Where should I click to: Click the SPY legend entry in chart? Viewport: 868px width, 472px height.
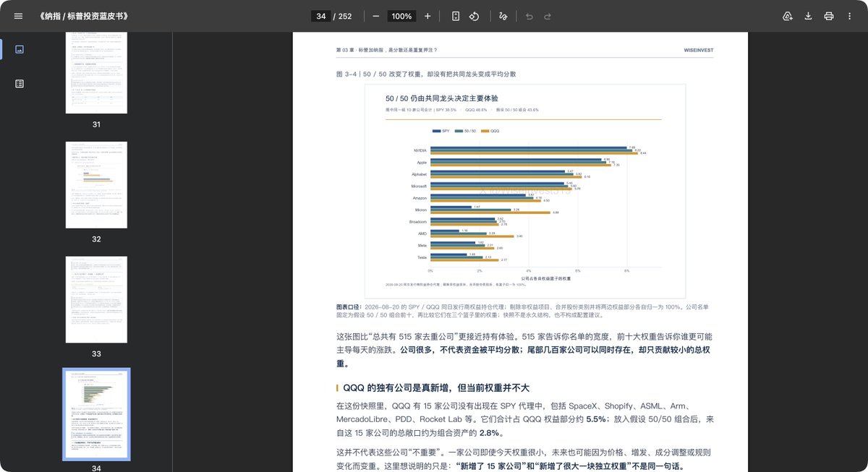tap(441, 131)
